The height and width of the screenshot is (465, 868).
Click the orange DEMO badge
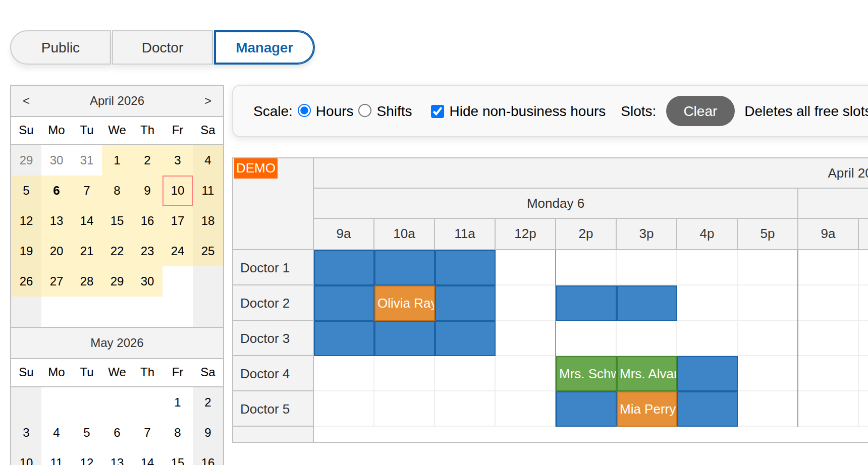[x=255, y=168]
